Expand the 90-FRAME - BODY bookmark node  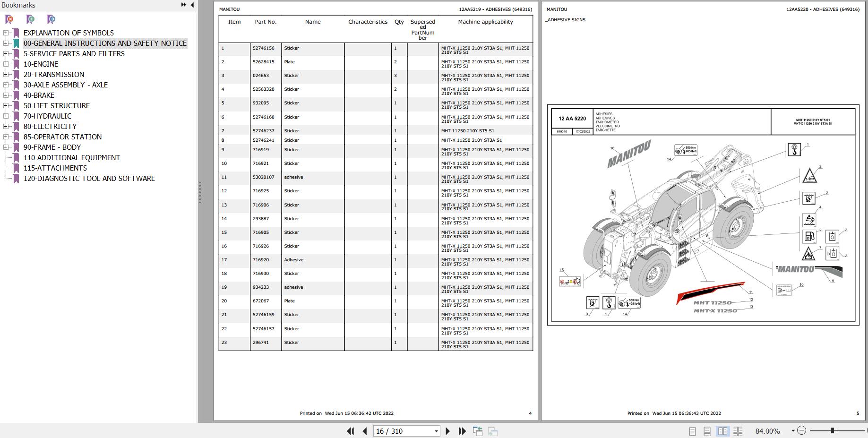click(x=6, y=147)
